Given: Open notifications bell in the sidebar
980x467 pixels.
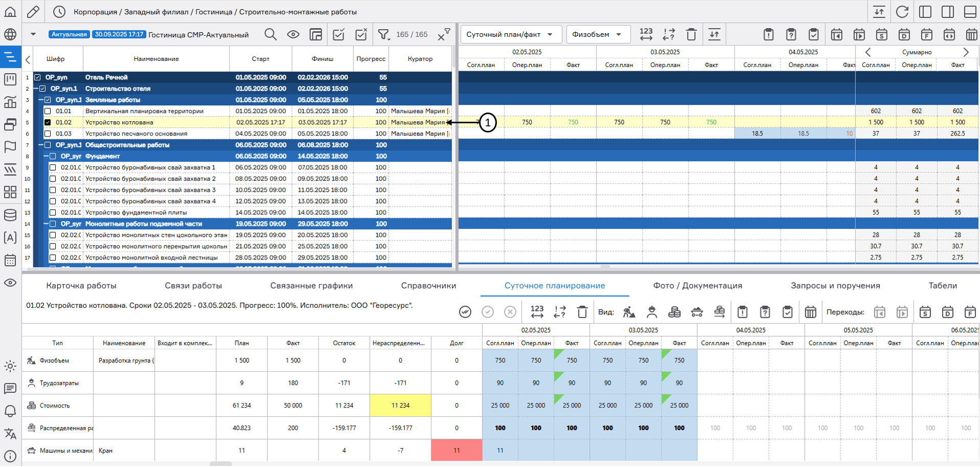Looking at the screenshot, I should tap(10, 411).
